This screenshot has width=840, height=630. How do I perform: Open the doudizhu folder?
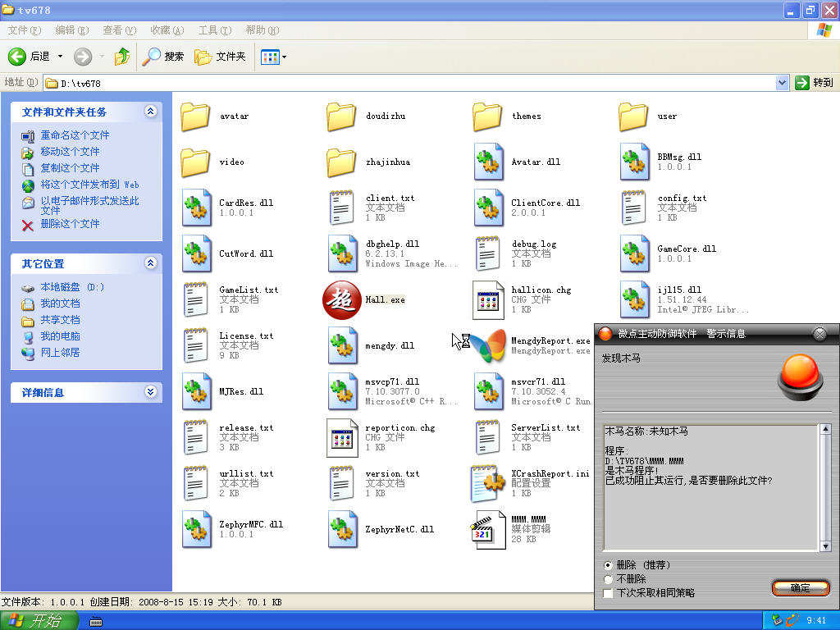coord(341,116)
